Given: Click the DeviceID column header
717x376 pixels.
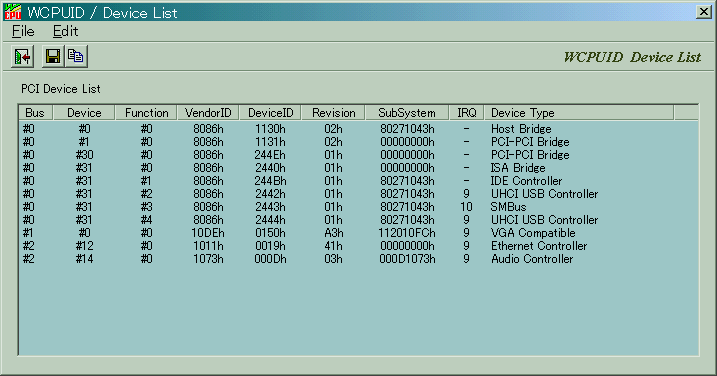Looking at the screenshot, I should (270, 113).
